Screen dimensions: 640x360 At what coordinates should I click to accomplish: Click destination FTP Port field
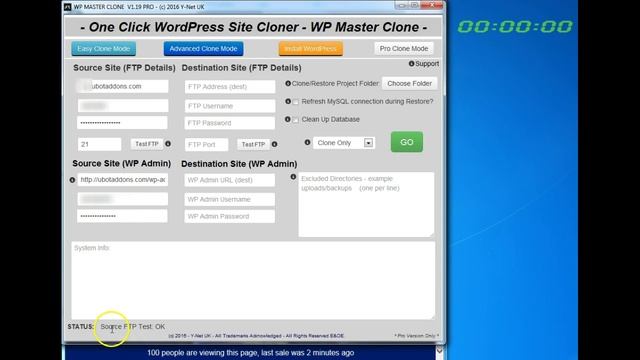coord(206,144)
